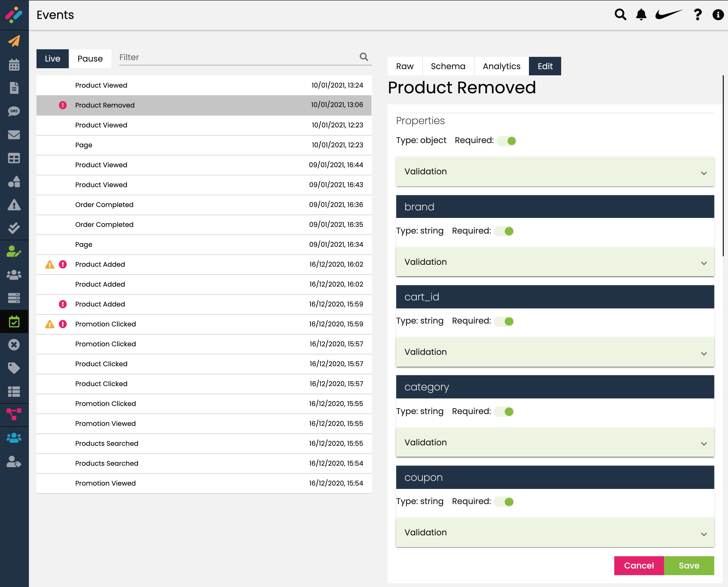Screen dimensions: 728x587
Task: Switch to the Schema tab
Action: pos(448,66)
